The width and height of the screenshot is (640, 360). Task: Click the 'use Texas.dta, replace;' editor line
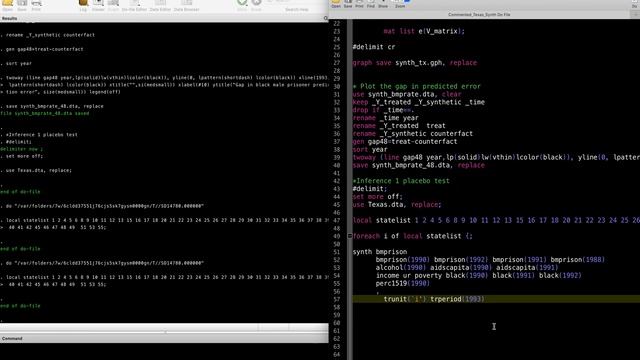click(397, 204)
